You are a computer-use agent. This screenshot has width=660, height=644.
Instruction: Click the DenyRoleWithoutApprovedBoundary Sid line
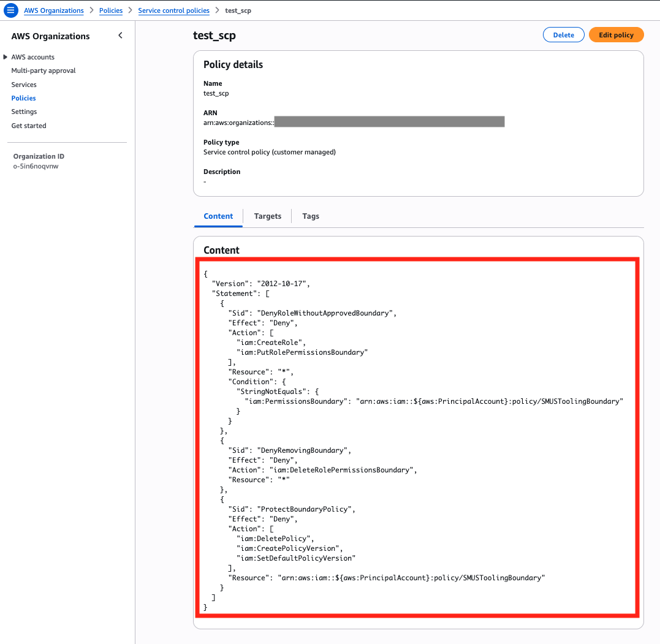point(312,313)
